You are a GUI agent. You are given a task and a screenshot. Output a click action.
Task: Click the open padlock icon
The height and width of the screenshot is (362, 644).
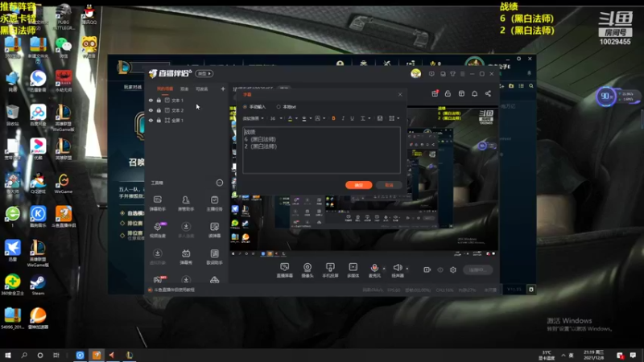pos(448,93)
